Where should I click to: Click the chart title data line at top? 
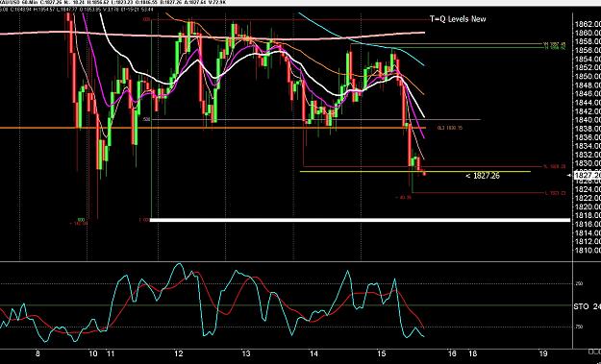tap(113, 2)
